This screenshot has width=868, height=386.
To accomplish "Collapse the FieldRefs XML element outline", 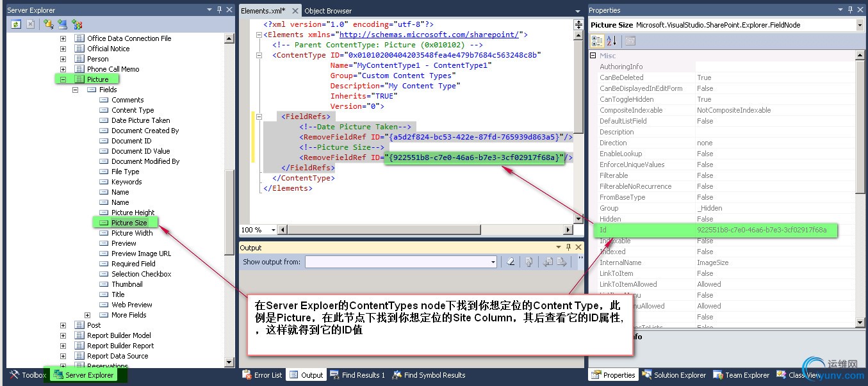I will pos(259,117).
